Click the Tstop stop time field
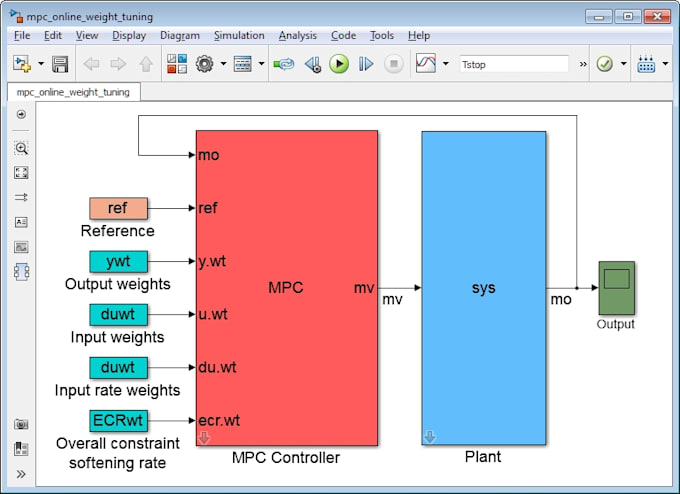 pos(513,65)
